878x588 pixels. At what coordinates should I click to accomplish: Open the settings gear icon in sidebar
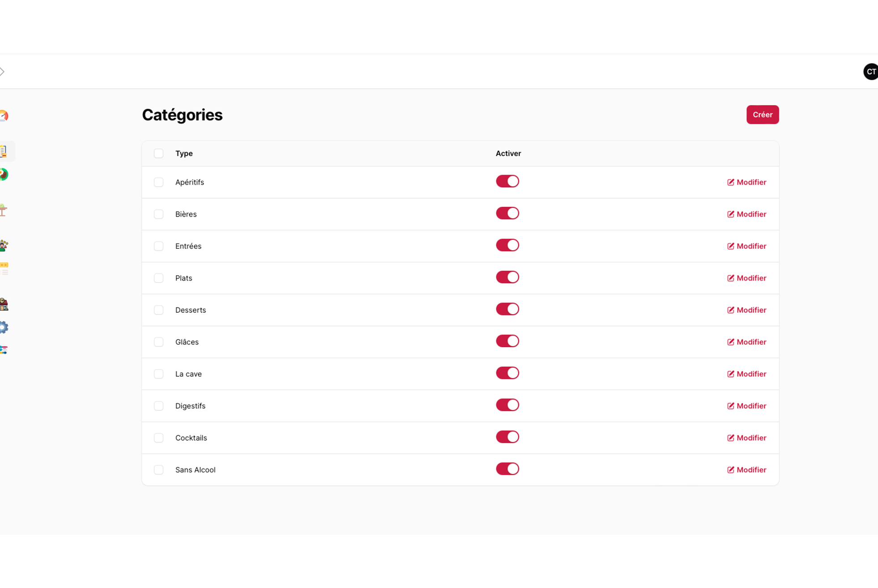[x=4, y=327]
